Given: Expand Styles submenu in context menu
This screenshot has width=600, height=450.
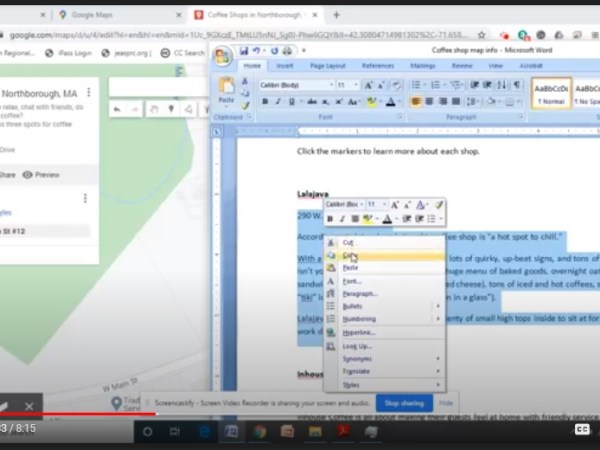Looking at the screenshot, I should [384, 385].
